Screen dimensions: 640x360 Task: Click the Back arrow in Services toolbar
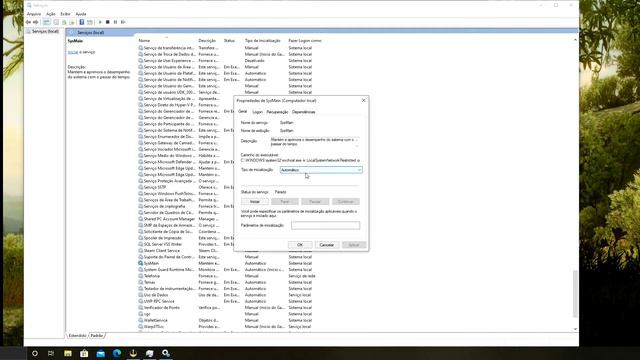(28, 22)
